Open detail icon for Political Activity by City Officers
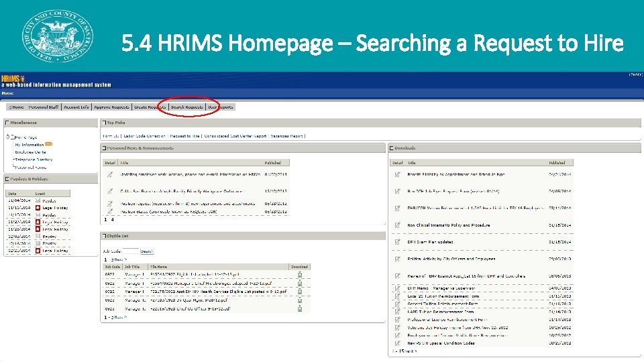The width and height of the screenshot is (644, 362). (397, 259)
